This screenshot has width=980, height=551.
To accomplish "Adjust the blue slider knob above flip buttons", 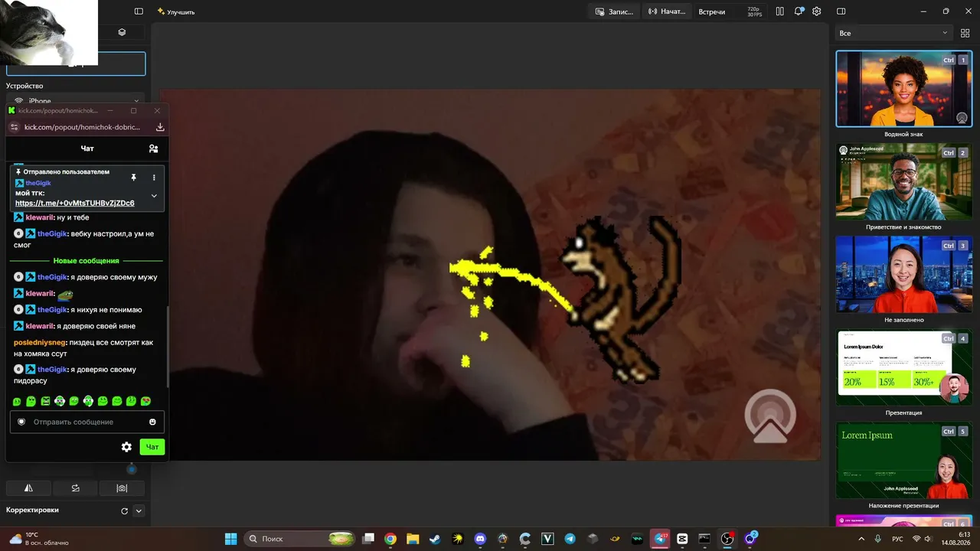I will (x=132, y=468).
